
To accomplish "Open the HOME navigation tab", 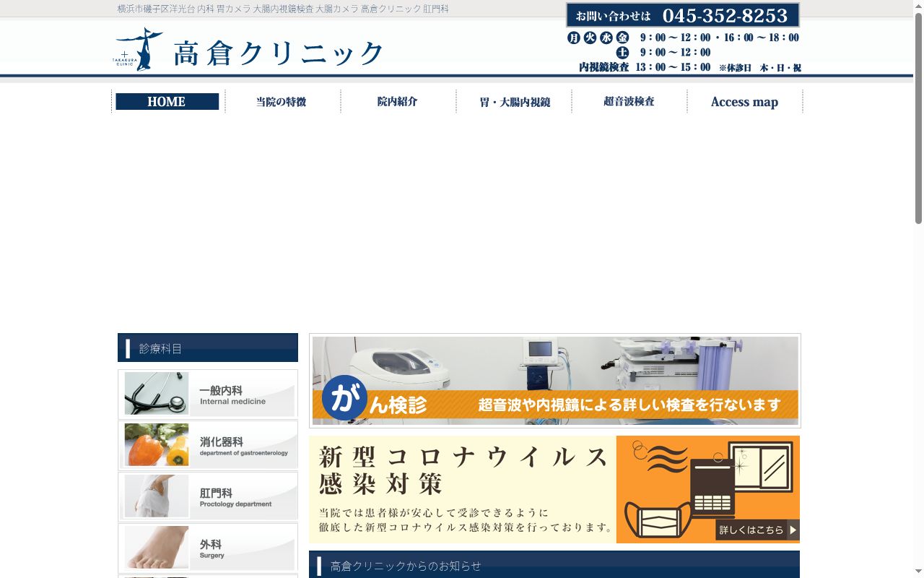I will coord(167,102).
